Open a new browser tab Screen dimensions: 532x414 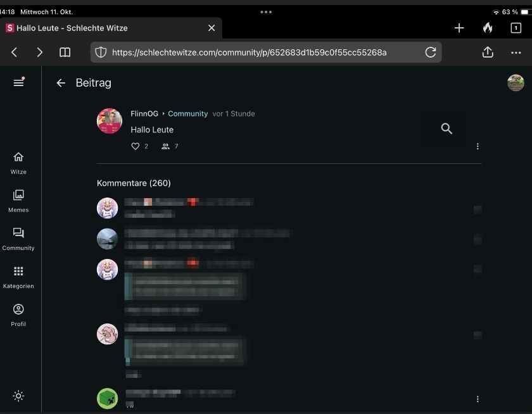point(459,28)
